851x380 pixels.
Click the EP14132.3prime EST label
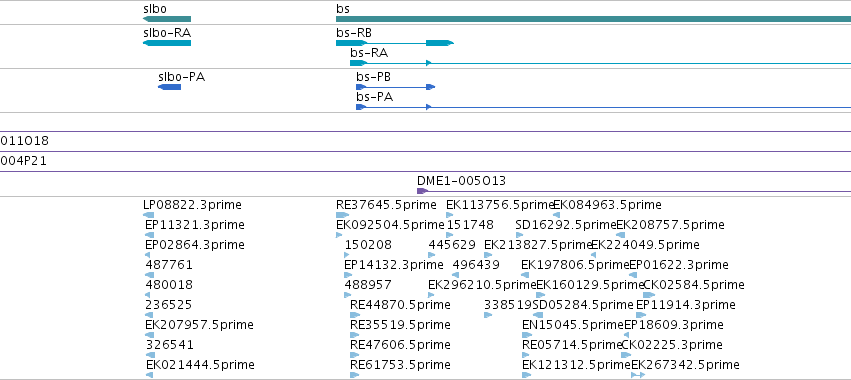point(393,265)
